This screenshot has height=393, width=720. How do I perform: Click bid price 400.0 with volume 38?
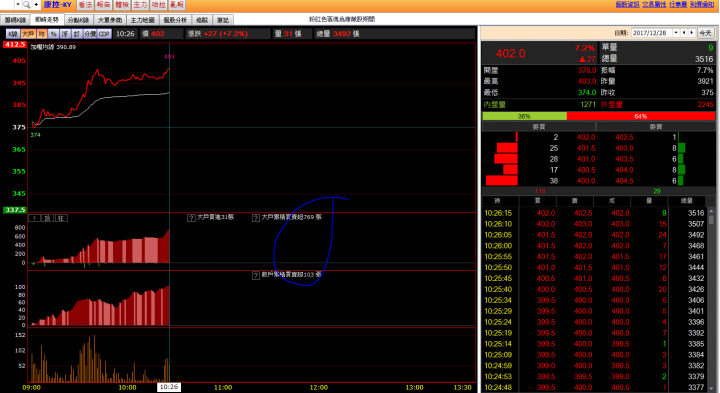click(x=586, y=181)
